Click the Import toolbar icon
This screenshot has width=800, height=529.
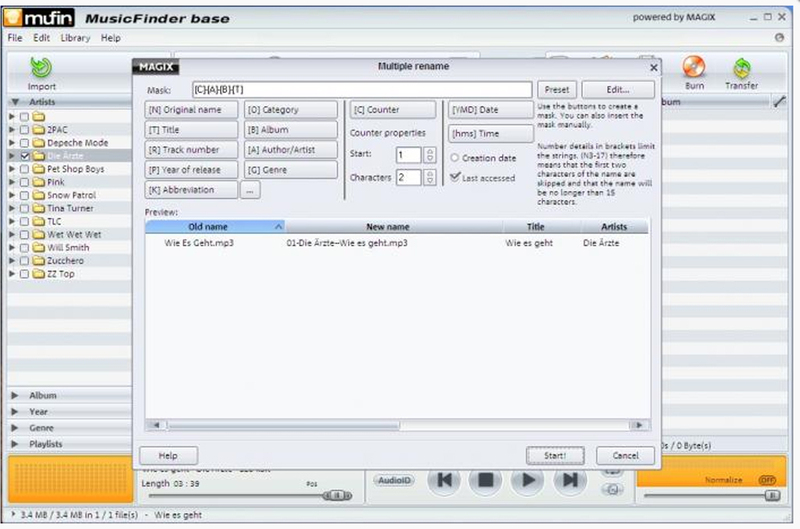pos(41,67)
